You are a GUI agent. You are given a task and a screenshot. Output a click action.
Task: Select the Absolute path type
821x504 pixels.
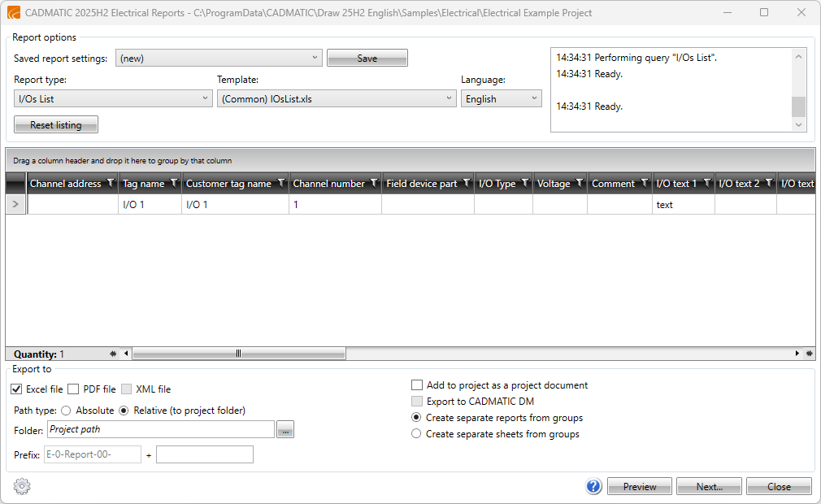click(66, 411)
